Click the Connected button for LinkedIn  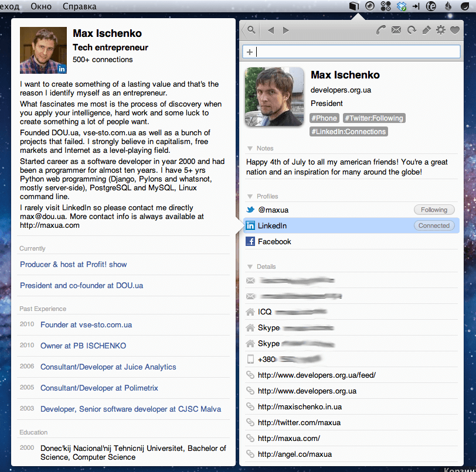click(434, 225)
